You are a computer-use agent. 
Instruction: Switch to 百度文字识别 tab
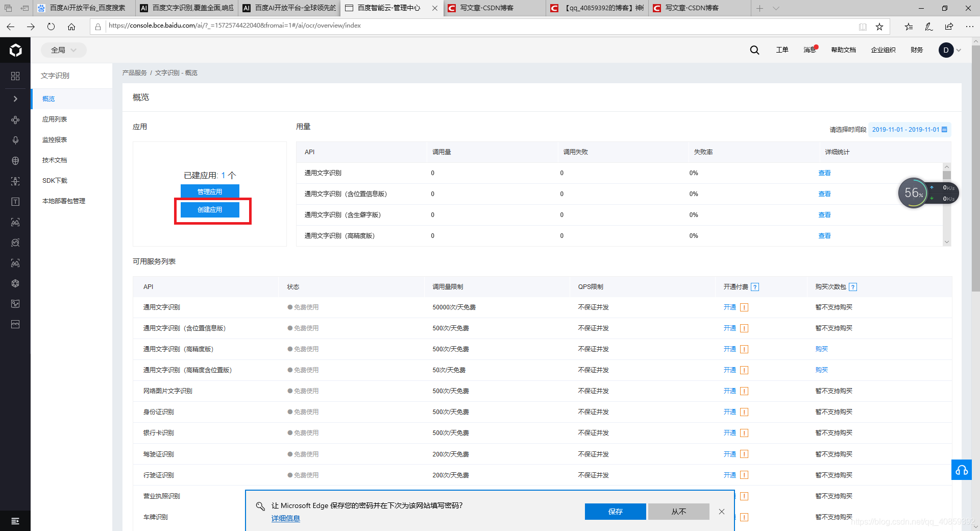coord(187,8)
